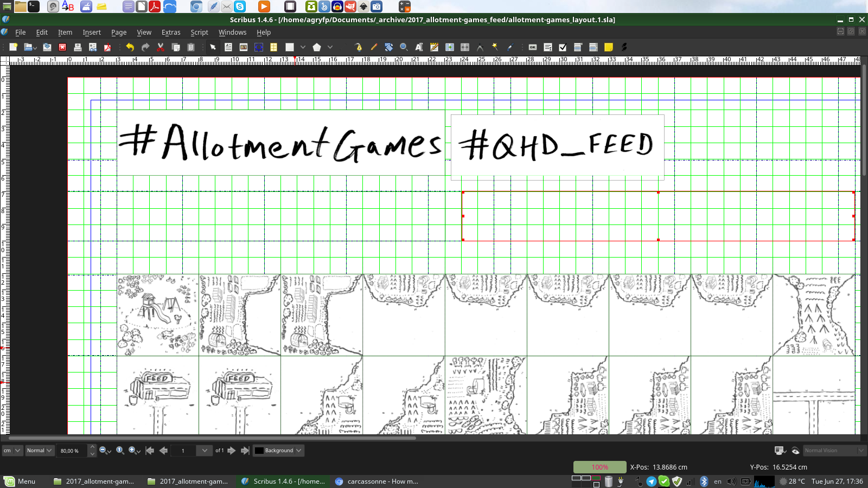Select the Bezier Curve pen tool

[359, 47]
